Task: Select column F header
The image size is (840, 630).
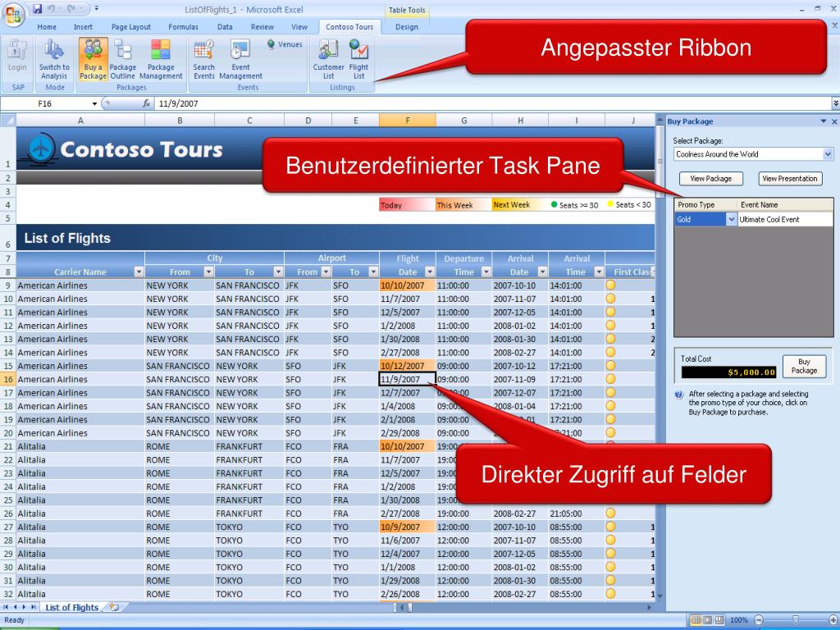Action: [407, 121]
